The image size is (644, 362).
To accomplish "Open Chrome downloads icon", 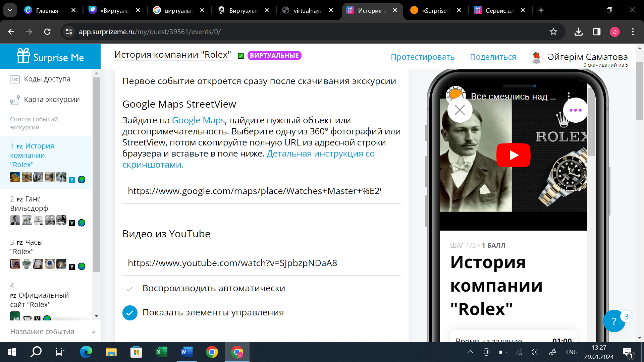I will [578, 32].
